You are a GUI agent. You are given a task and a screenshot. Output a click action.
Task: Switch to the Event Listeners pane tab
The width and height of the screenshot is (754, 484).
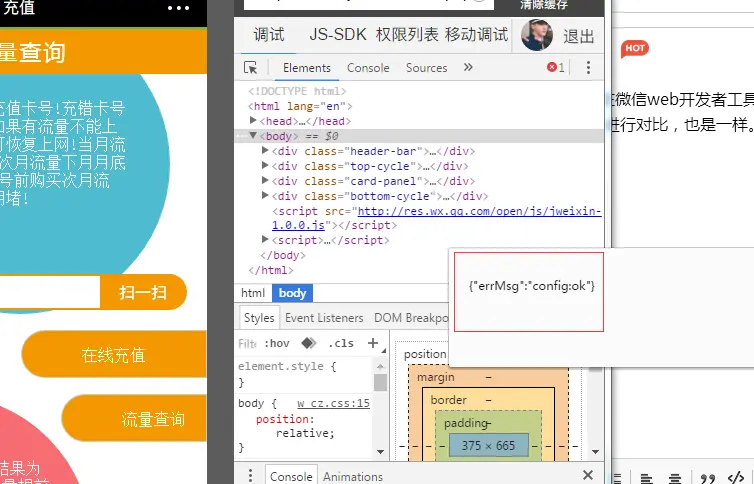pos(324,318)
